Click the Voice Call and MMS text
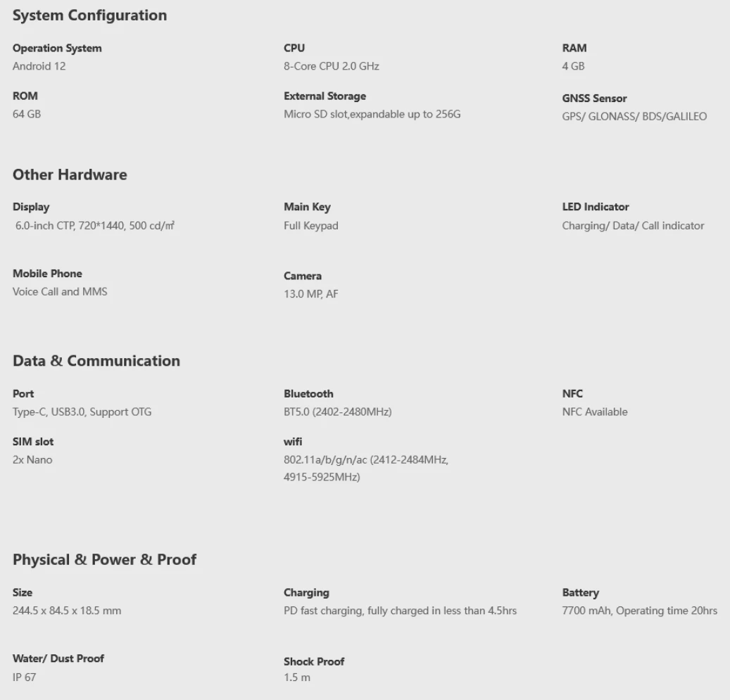Viewport: 730px width, 700px height. coord(60,291)
